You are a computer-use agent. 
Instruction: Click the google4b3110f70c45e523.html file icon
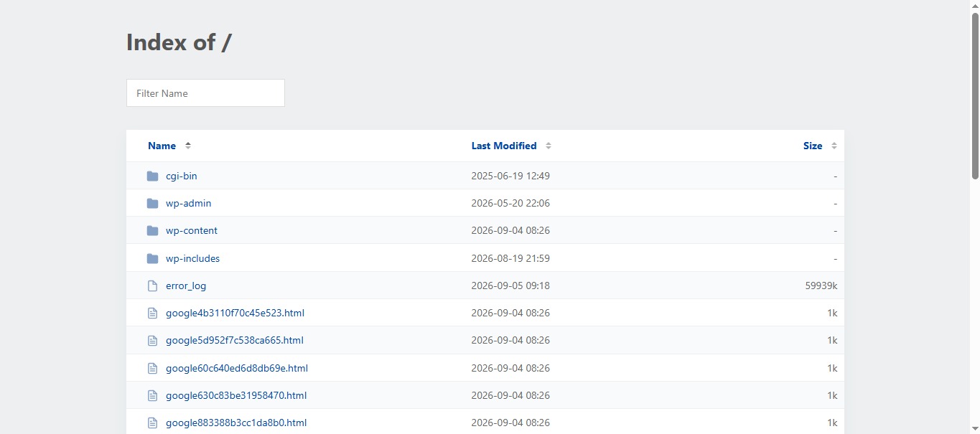pos(152,313)
